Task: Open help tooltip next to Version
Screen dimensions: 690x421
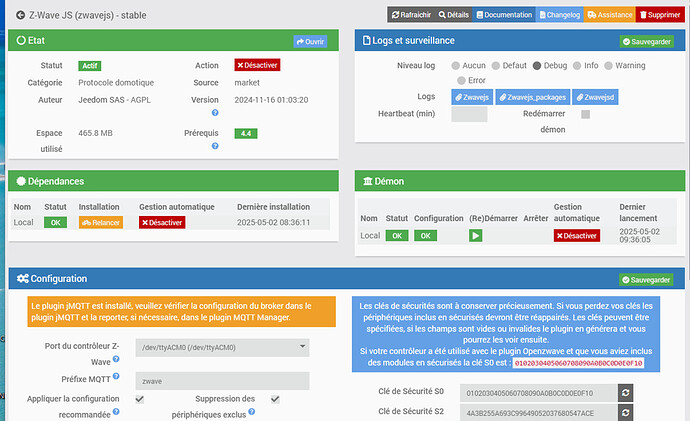Action: (x=215, y=113)
